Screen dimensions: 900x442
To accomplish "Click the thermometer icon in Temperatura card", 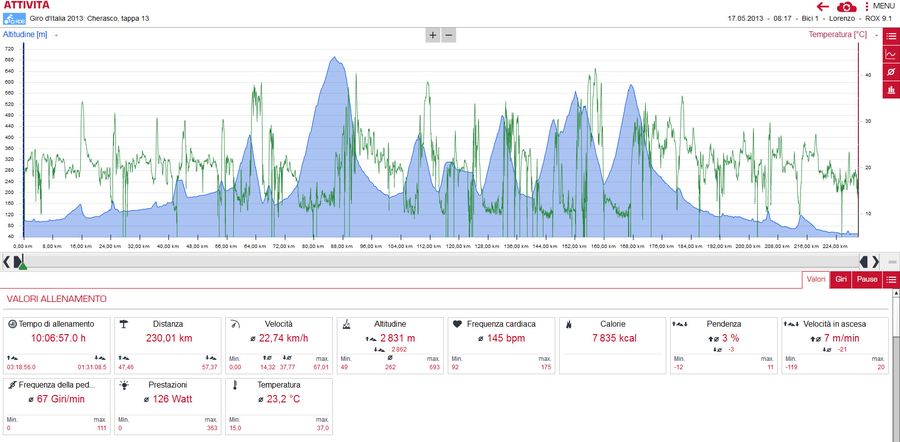I will (x=234, y=385).
